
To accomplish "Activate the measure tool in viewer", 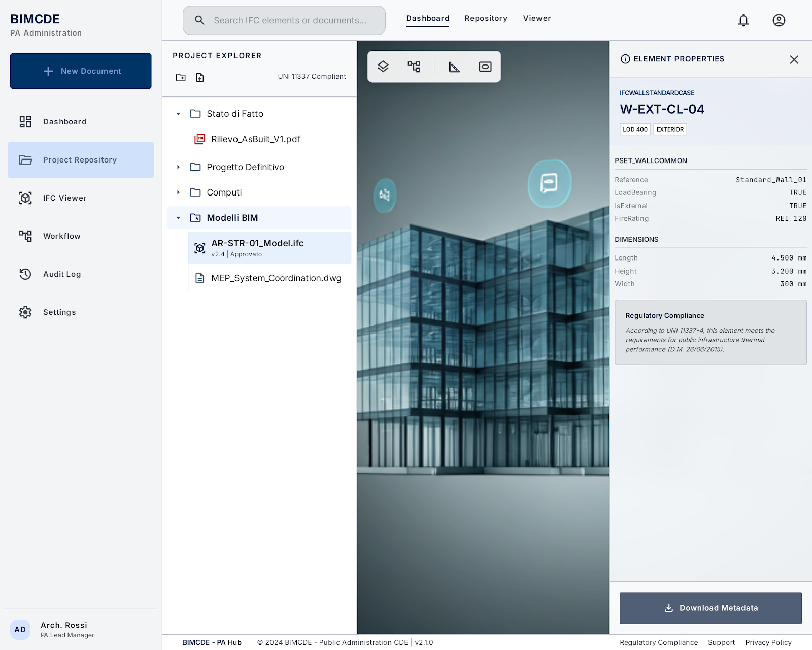I will pyautogui.click(x=454, y=67).
